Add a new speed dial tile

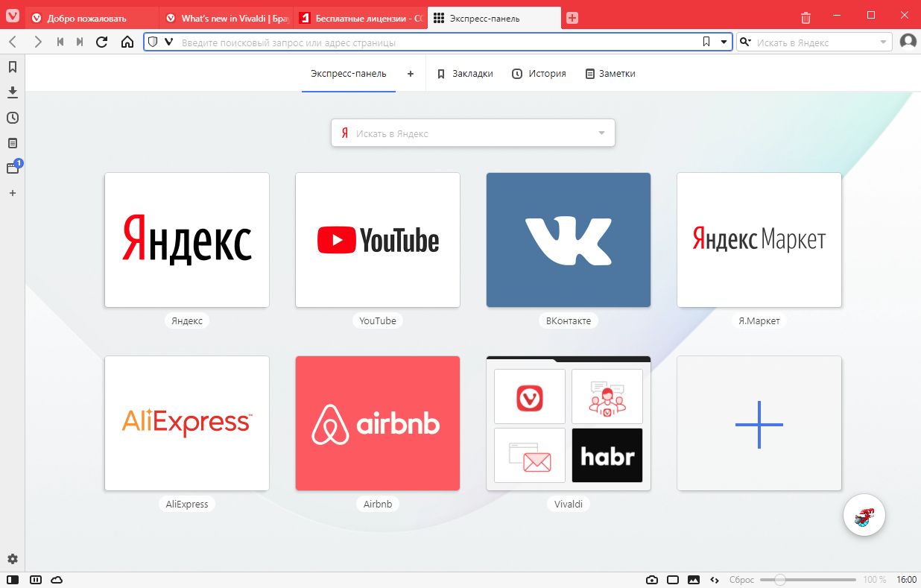click(x=759, y=423)
